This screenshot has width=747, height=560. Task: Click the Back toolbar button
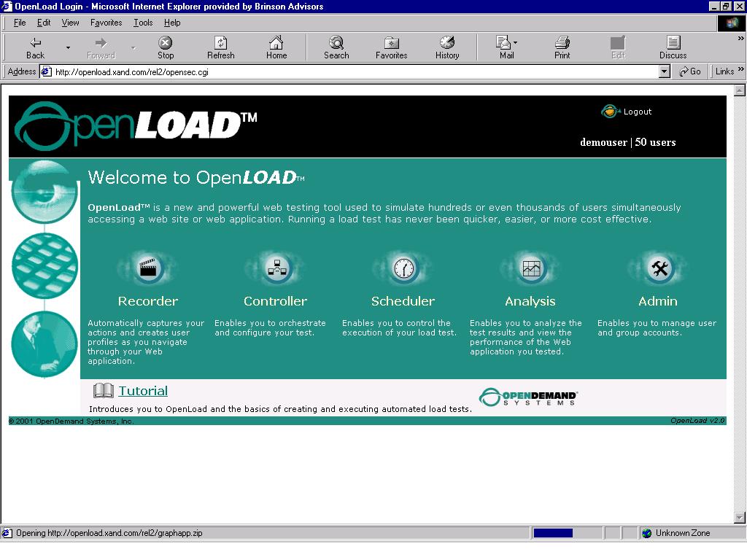pos(35,47)
